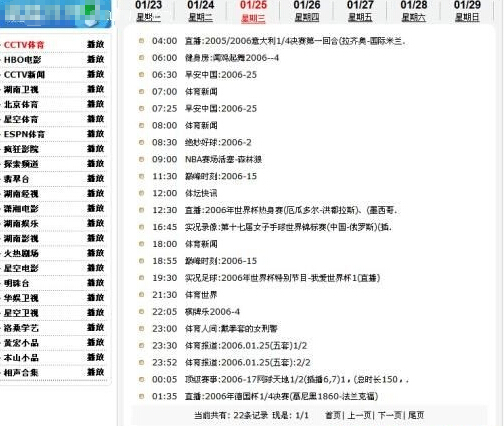Viewport: 504px width, 426px height.
Task: Go to next page 下一页
Action: 389,415
